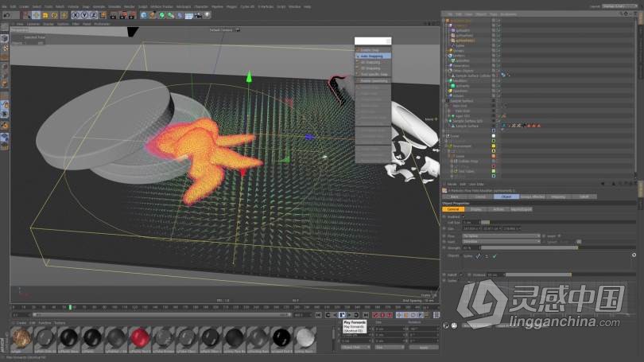
Task: Click the Undo arrow in top toolbar
Action: click(x=6, y=15)
